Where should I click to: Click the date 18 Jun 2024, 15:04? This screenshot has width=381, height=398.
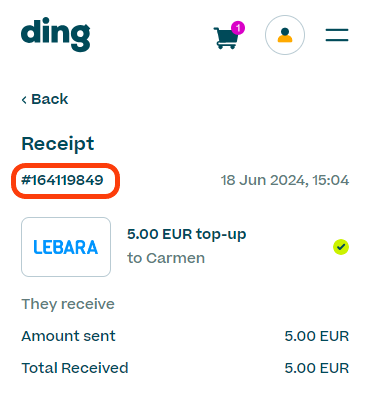285,180
